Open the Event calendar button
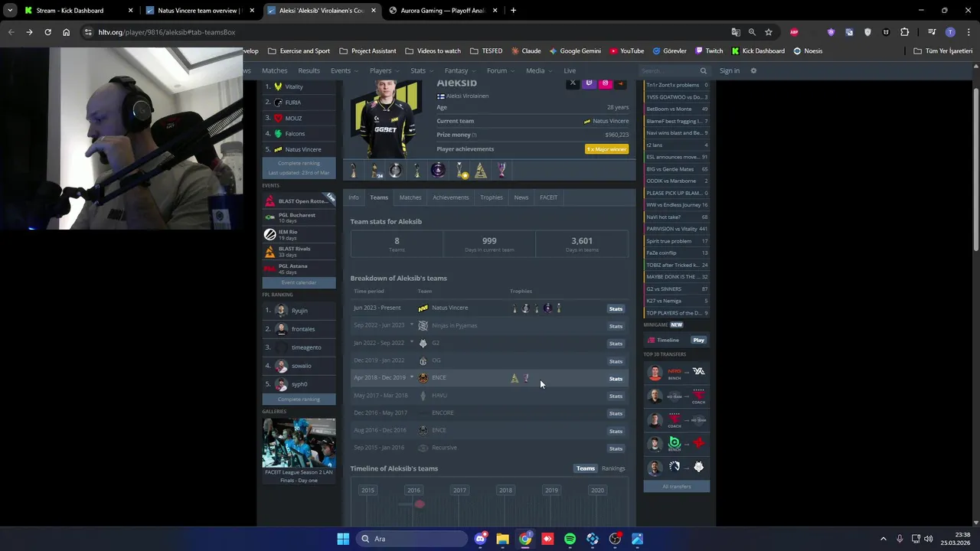This screenshot has height=551, width=980. coord(299,282)
